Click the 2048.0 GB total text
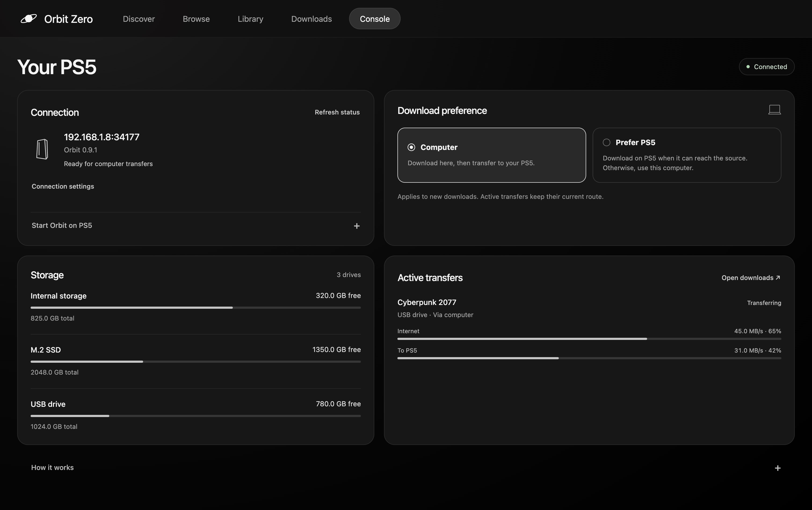Image resolution: width=812 pixels, height=510 pixels. point(54,372)
